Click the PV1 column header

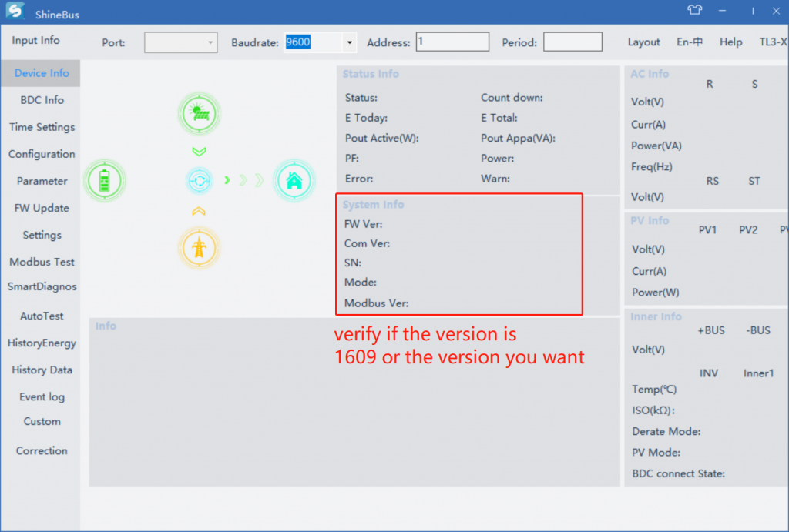(x=707, y=229)
